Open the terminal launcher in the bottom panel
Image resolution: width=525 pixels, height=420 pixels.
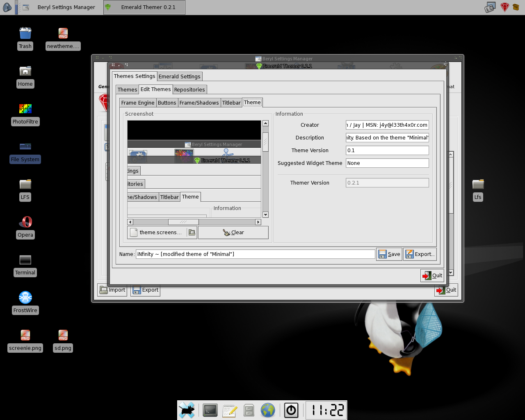point(210,410)
